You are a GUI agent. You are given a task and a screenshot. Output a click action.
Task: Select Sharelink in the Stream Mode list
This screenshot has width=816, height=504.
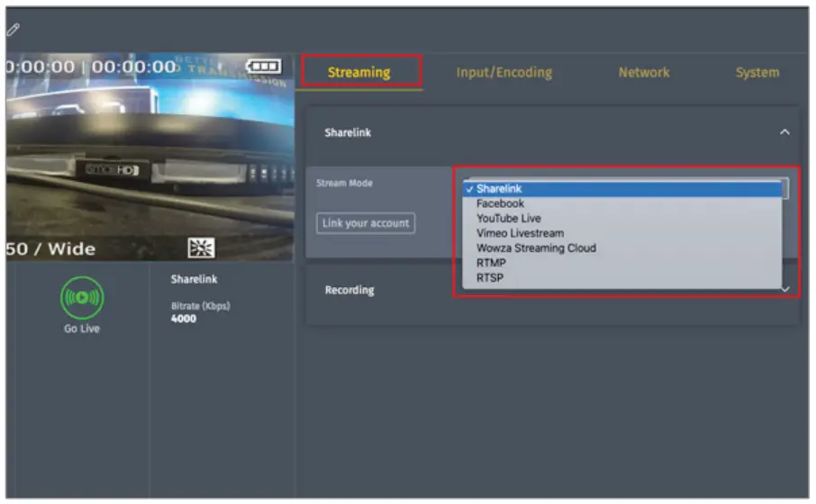[x=622, y=189]
